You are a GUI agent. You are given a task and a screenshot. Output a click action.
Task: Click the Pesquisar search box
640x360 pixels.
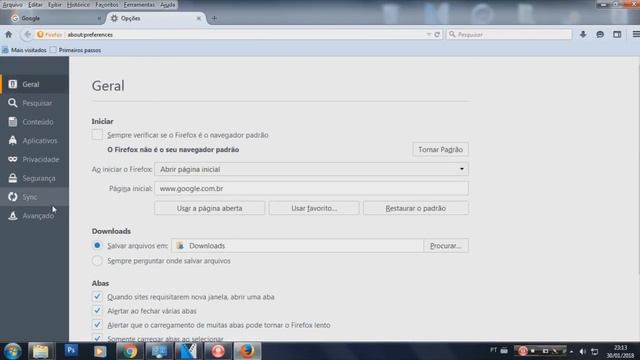pyautogui.click(x=509, y=35)
